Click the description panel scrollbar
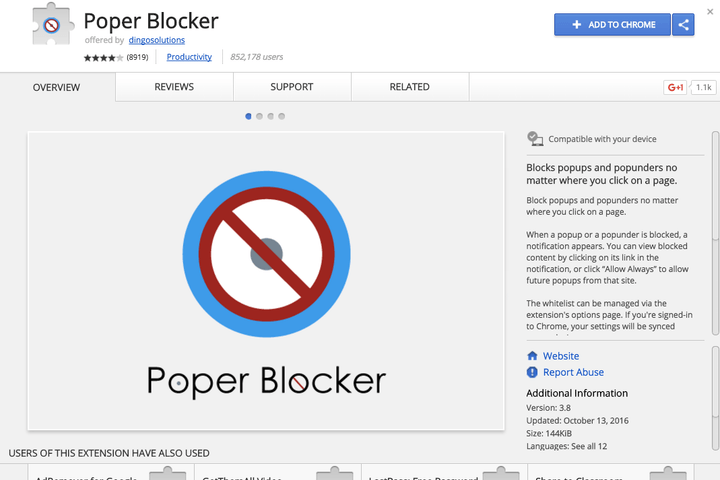720x480 pixels. point(715,233)
